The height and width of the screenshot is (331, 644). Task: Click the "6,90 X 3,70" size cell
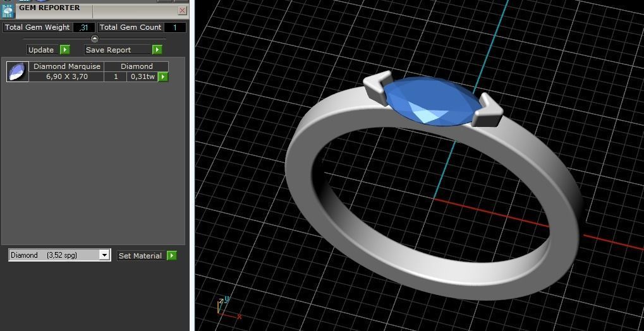click(66, 77)
